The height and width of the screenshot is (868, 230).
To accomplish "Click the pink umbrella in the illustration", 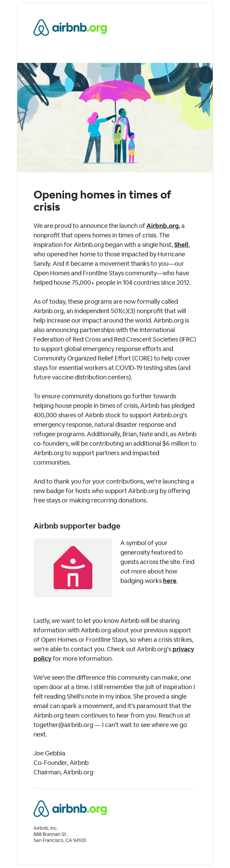I will [115, 91].
